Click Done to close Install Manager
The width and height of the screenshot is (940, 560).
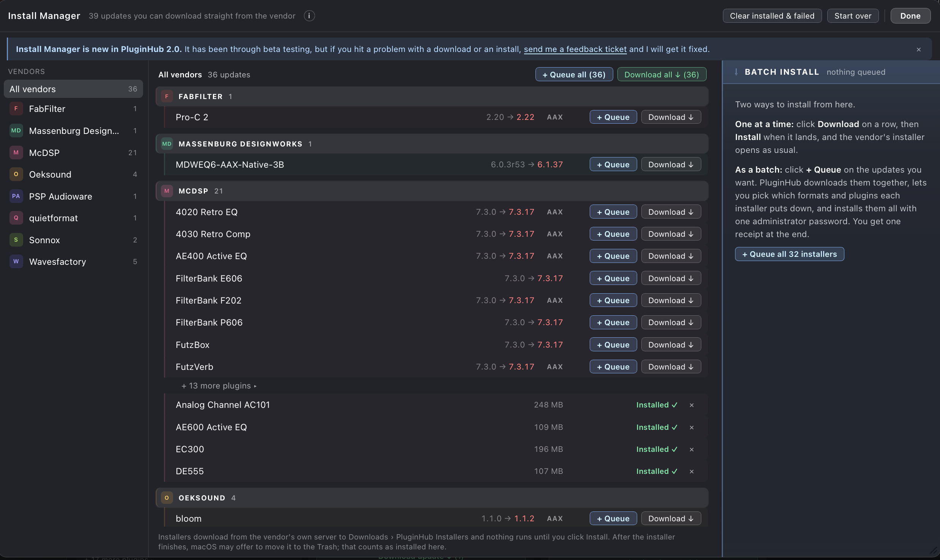[x=910, y=16]
